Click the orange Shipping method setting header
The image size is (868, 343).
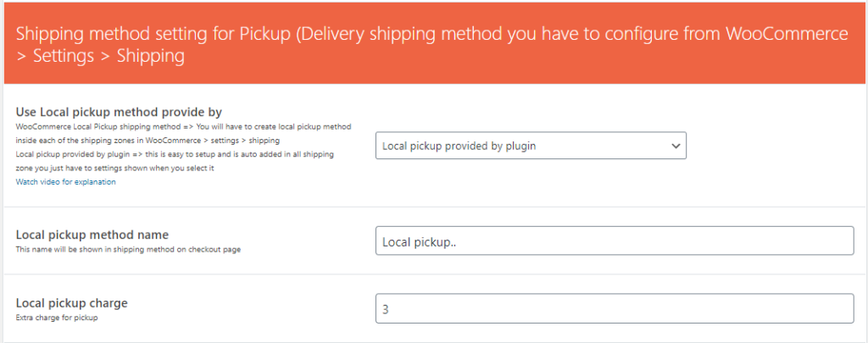433,45
